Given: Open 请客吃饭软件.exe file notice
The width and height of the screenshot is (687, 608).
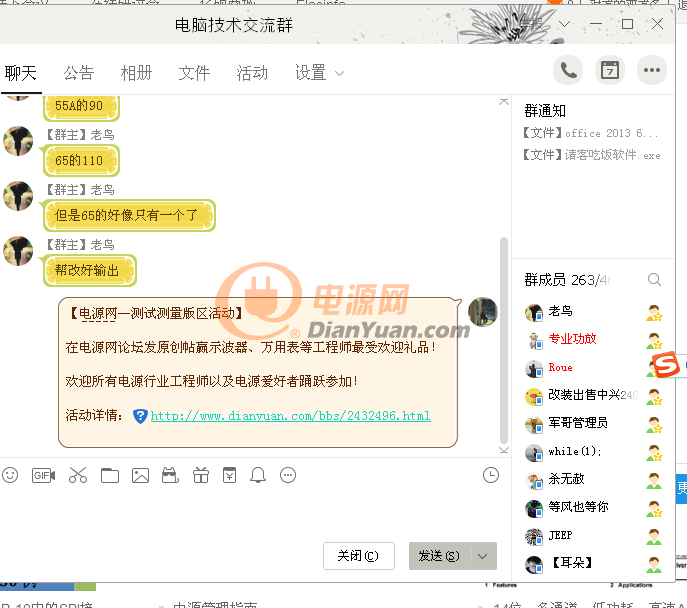Looking at the screenshot, I should coord(591,155).
